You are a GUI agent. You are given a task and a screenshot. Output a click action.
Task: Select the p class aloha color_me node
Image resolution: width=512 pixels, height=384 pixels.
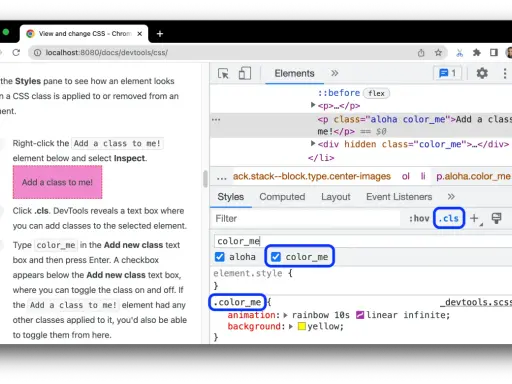361,125
